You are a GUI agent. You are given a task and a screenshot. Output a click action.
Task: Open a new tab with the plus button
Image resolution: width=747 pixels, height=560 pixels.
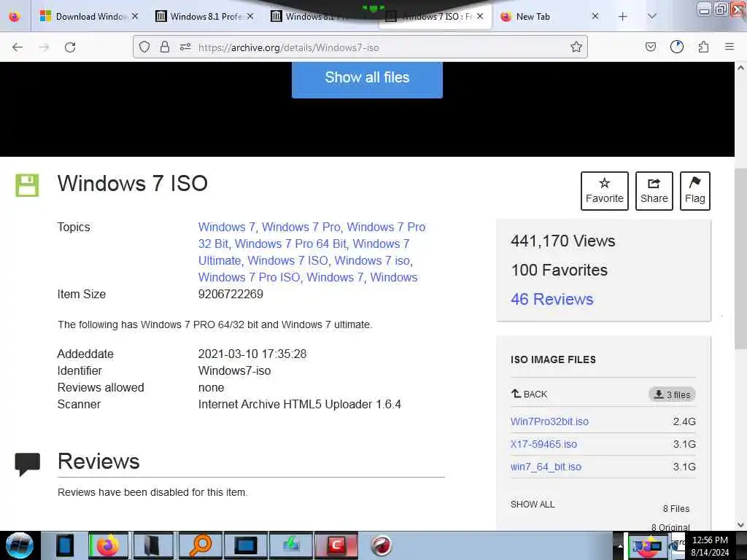[x=623, y=17]
